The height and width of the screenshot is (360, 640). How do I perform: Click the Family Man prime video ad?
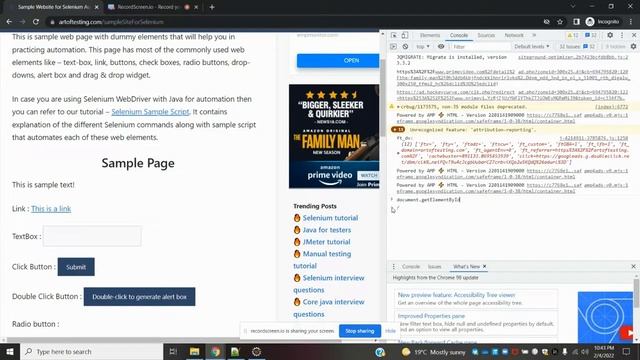coord(334,136)
